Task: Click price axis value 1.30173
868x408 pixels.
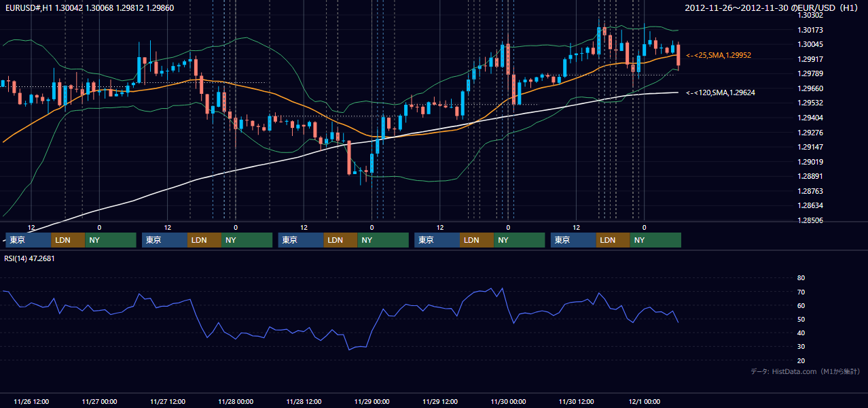Action: click(x=810, y=30)
